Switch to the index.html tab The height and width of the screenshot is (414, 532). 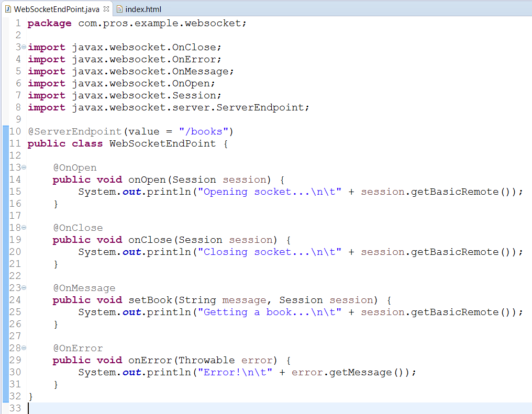tap(141, 9)
